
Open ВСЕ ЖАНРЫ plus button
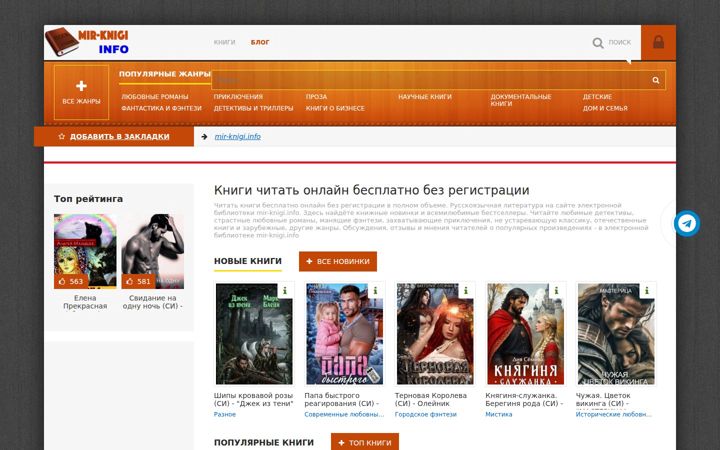tap(81, 92)
